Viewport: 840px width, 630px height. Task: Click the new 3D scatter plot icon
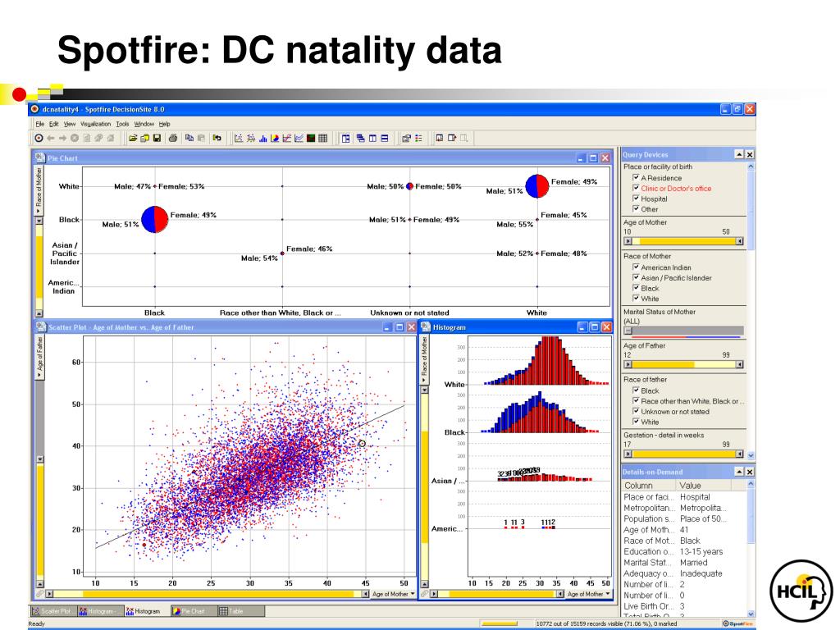251,138
